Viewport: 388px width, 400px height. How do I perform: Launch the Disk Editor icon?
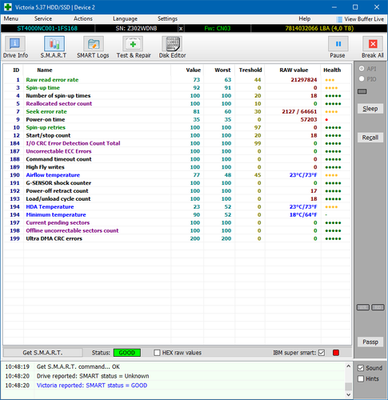click(172, 48)
